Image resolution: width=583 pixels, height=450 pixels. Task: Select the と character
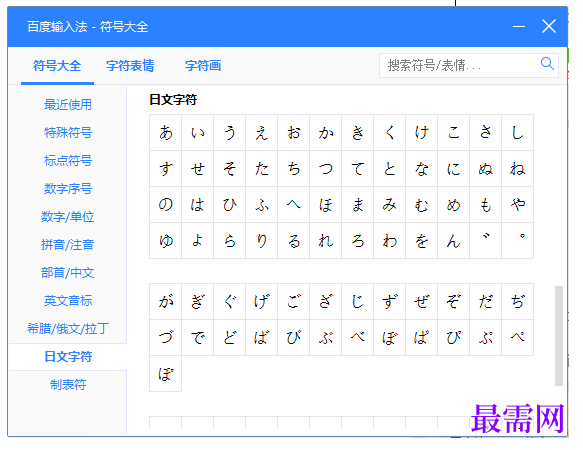pyautogui.click(x=389, y=169)
